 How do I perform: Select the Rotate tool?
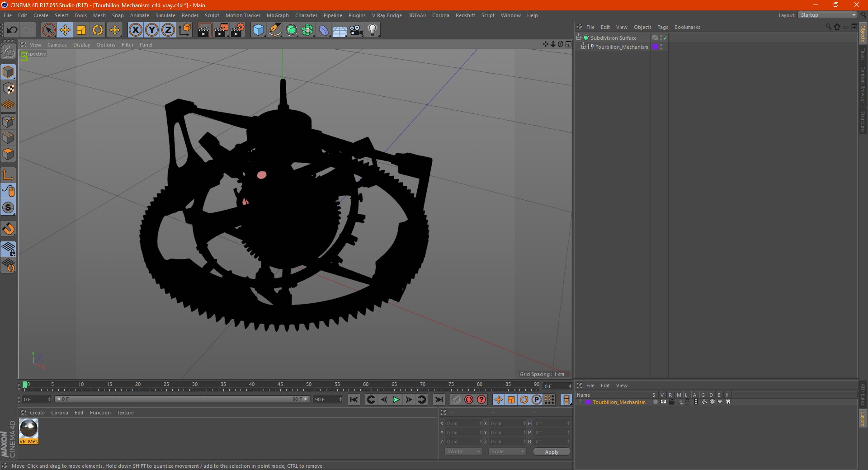[98, 30]
